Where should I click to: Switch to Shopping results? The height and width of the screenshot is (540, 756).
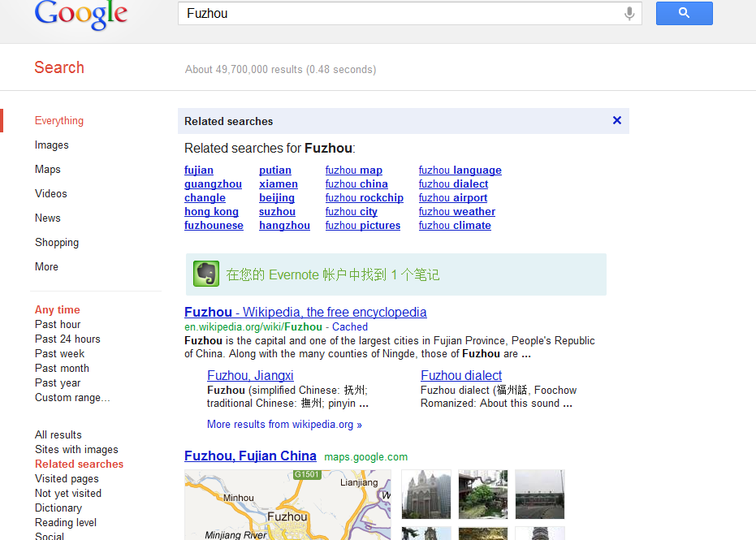click(56, 243)
